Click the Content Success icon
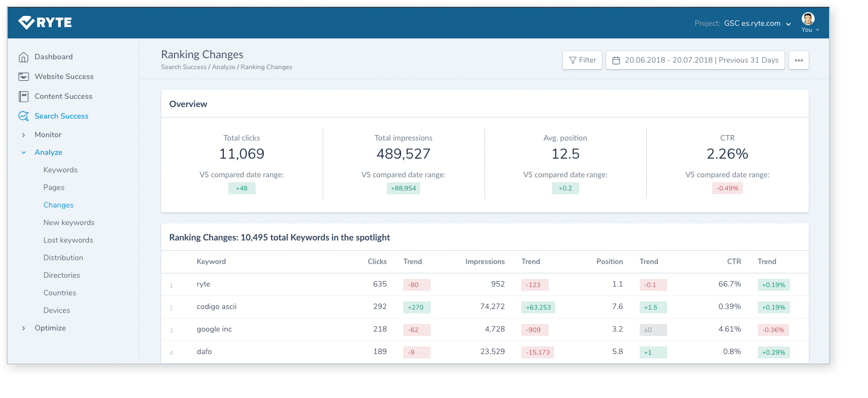868x398 pixels. coord(24,97)
